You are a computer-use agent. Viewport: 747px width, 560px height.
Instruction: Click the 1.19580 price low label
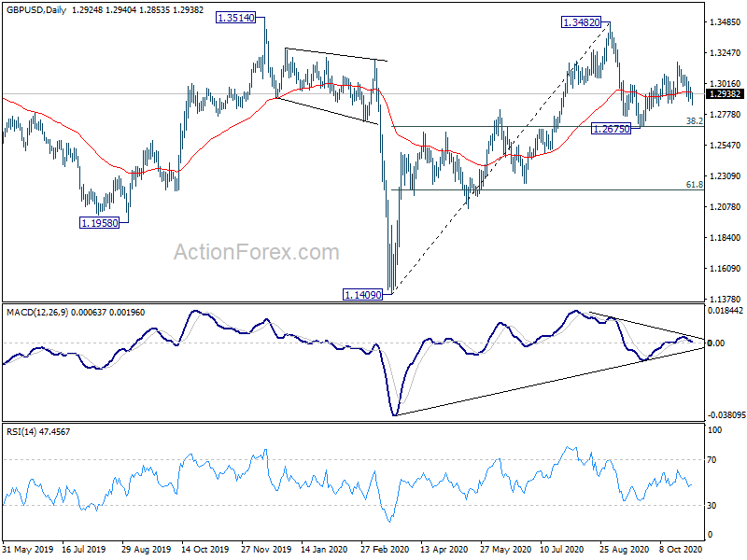(99, 223)
